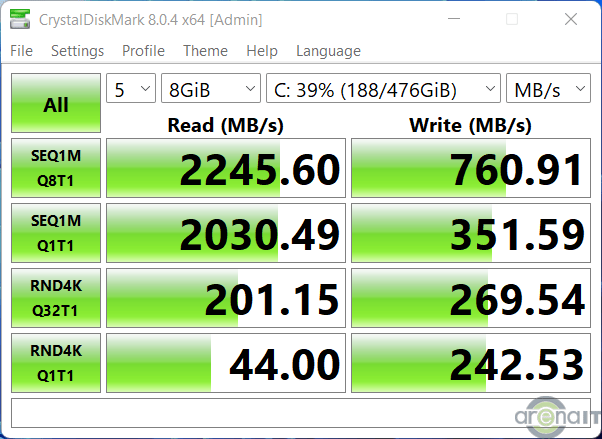Open the File menu

coord(21,51)
